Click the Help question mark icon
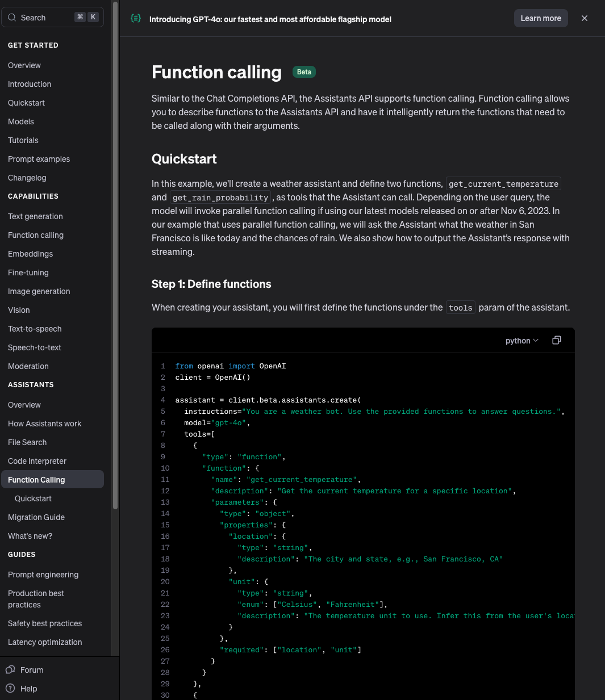The width and height of the screenshot is (605, 700). [10, 689]
